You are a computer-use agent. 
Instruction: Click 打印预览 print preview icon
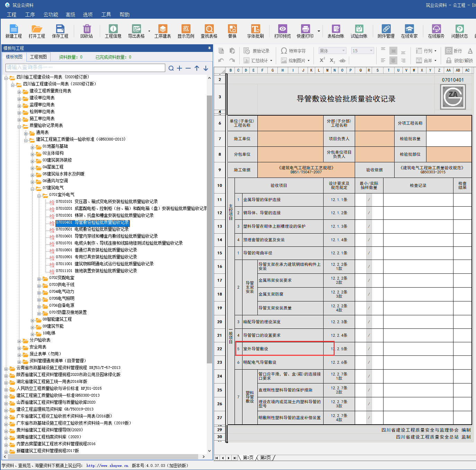click(282, 31)
